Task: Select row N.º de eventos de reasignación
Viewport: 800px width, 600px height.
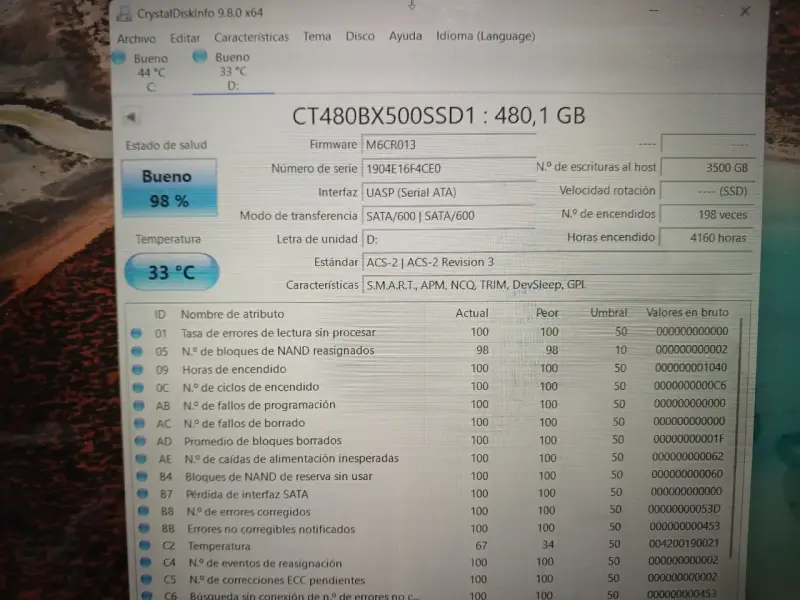Action: coord(435,562)
